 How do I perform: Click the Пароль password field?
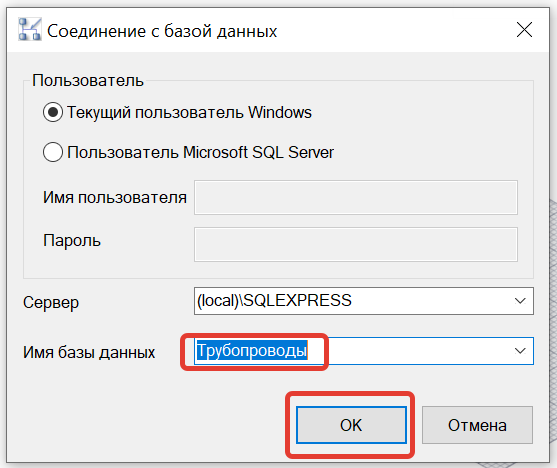(356, 244)
